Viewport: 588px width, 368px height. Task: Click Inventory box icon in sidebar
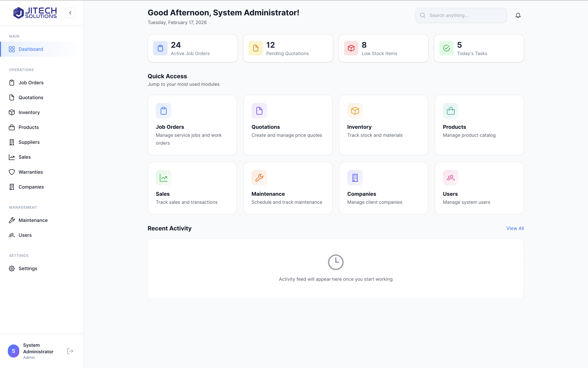point(12,112)
